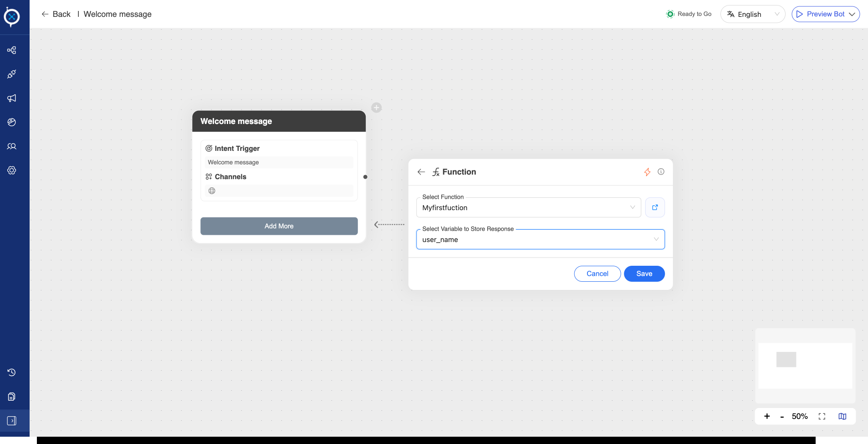Open the English language dropdown
The width and height of the screenshot is (868, 444).
pyautogui.click(x=753, y=14)
